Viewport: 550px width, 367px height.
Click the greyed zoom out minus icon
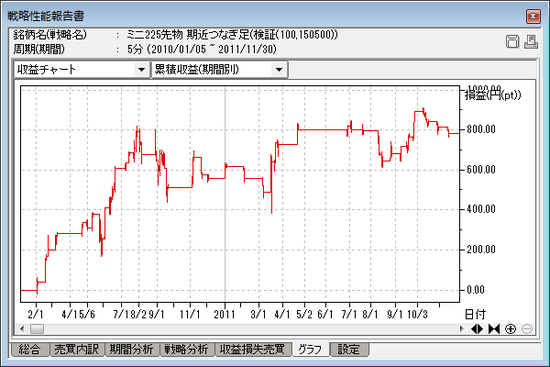coord(527,329)
